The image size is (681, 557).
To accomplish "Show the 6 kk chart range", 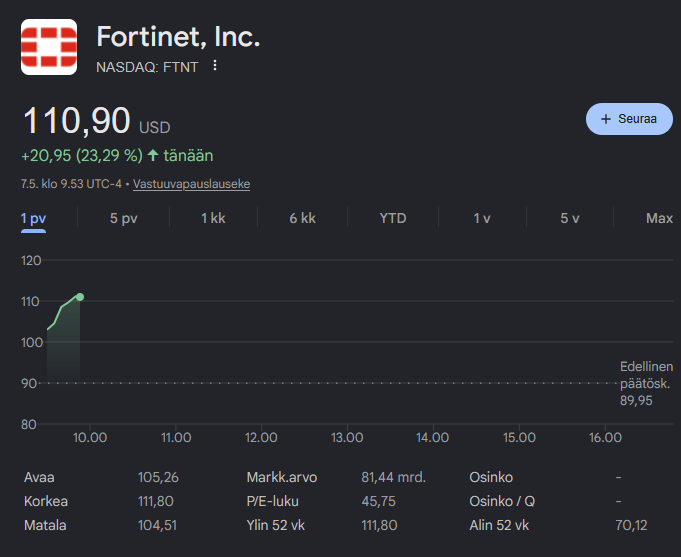I will click(x=303, y=218).
